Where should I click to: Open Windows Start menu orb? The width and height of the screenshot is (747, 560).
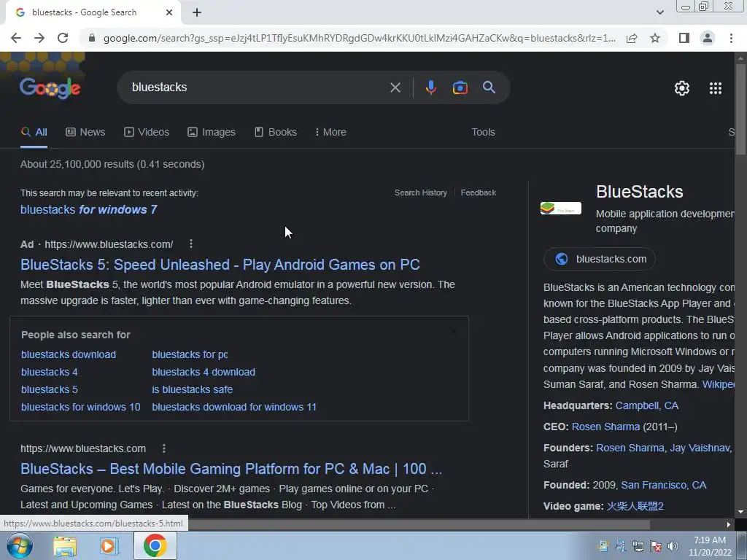tap(19, 545)
